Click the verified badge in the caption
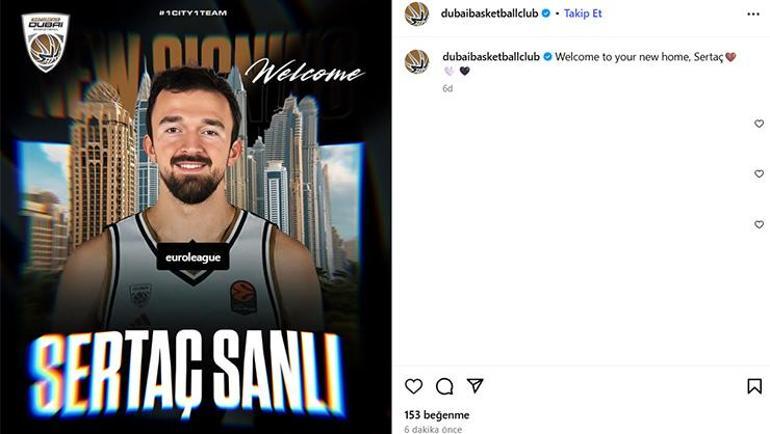 point(547,56)
